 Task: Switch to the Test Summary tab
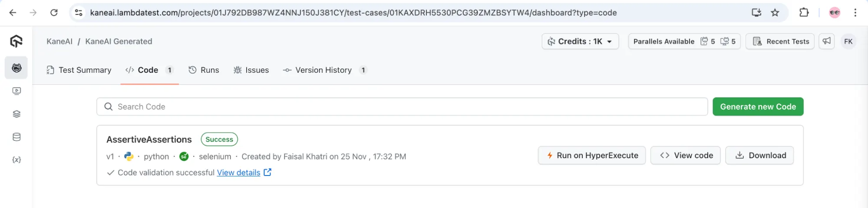pyautogui.click(x=79, y=70)
